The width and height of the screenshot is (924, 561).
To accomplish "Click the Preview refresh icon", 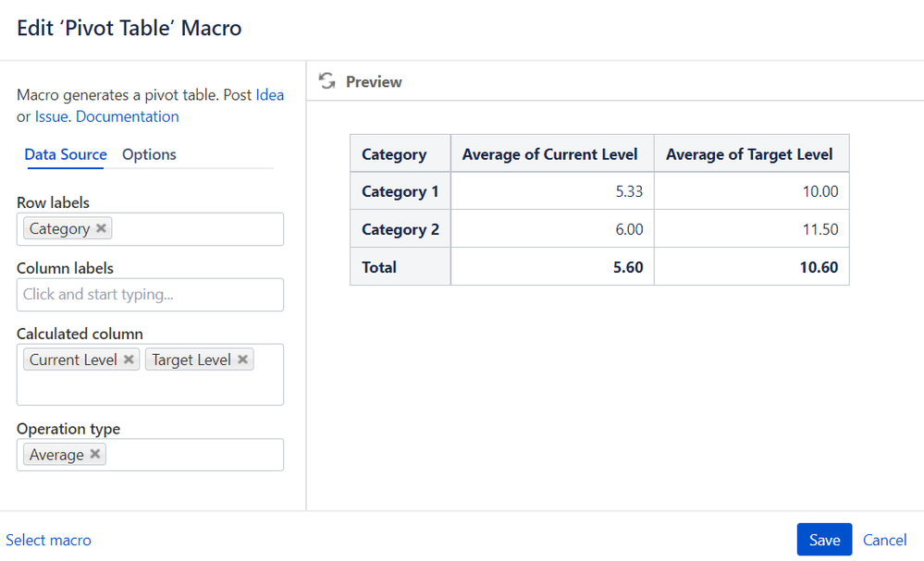I will click(x=326, y=81).
